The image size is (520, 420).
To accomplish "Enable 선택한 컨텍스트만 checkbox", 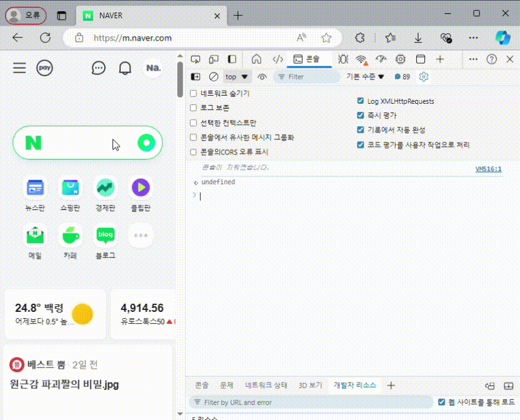I will (193, 122).
